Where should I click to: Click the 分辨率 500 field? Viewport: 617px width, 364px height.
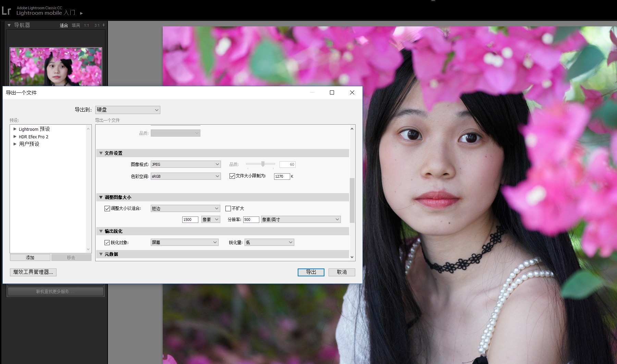(x=251, y=219)
